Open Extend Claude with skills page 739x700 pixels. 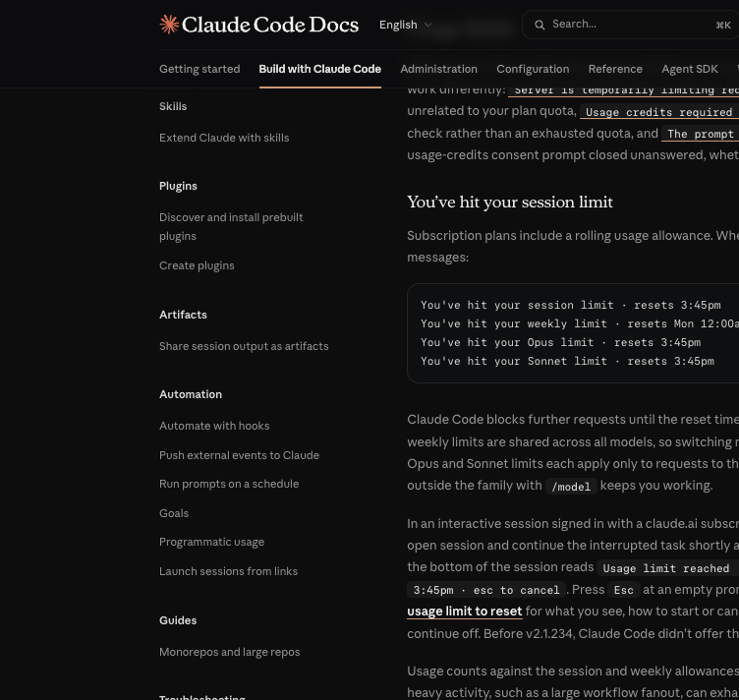(x=224, y=138)
